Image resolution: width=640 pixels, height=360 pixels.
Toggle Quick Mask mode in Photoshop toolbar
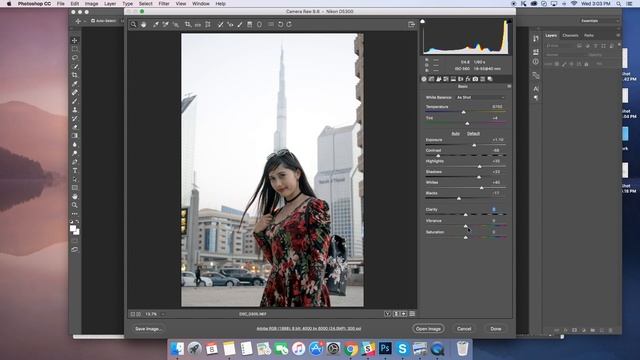(x=75, y=240)
